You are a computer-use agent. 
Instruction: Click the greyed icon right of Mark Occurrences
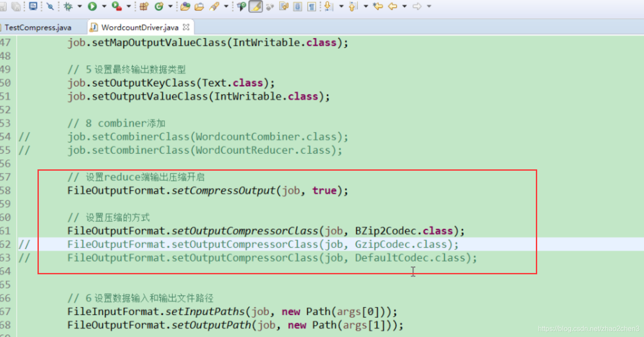tap(270, 7)
